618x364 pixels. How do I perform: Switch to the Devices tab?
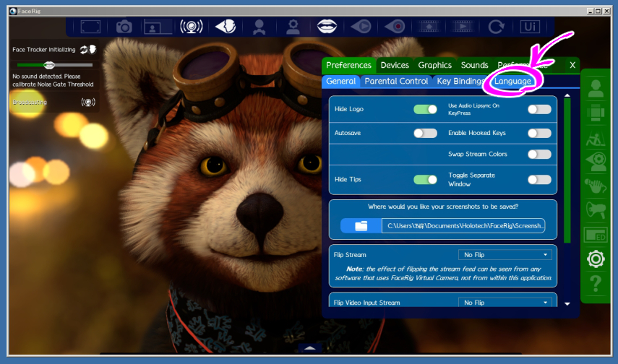point(395,66)
